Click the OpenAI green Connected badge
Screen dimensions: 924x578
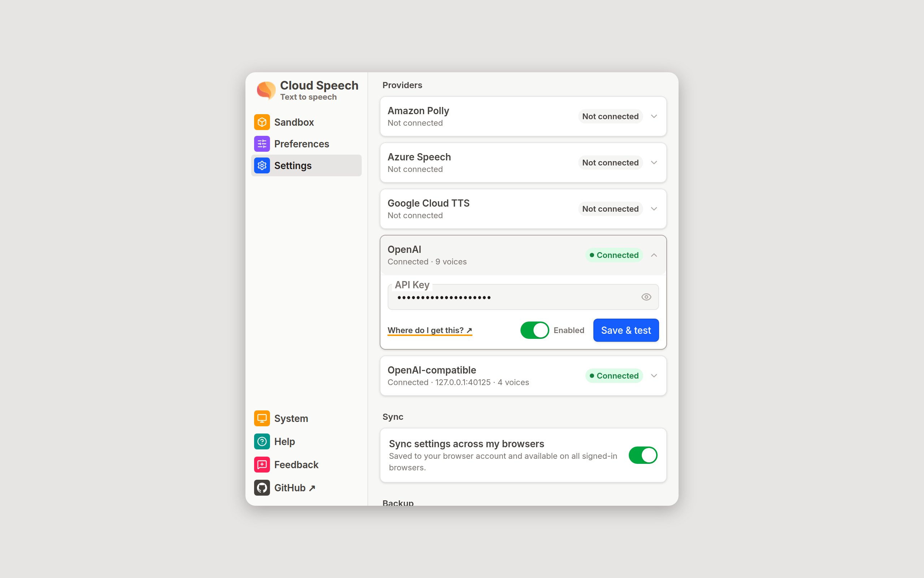pos(614,255)
